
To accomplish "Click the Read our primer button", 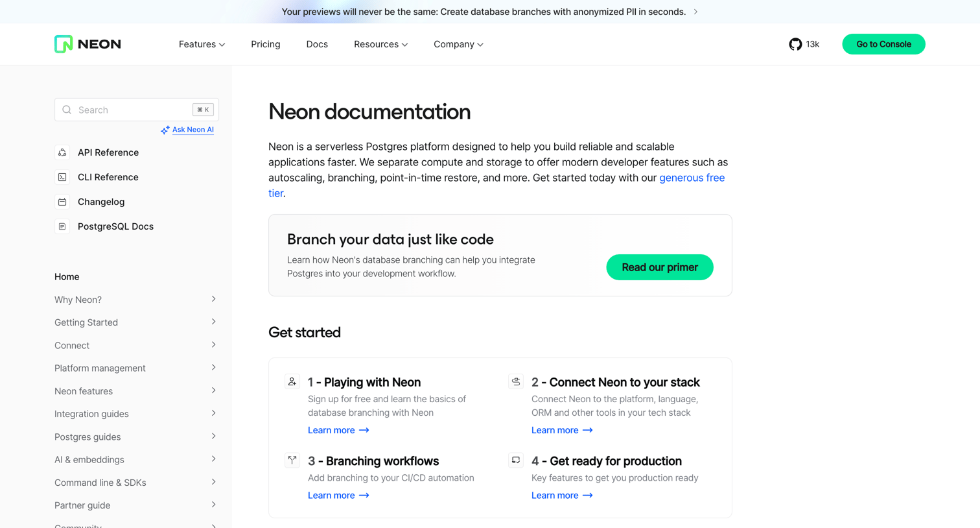I will tap(660, 267).
